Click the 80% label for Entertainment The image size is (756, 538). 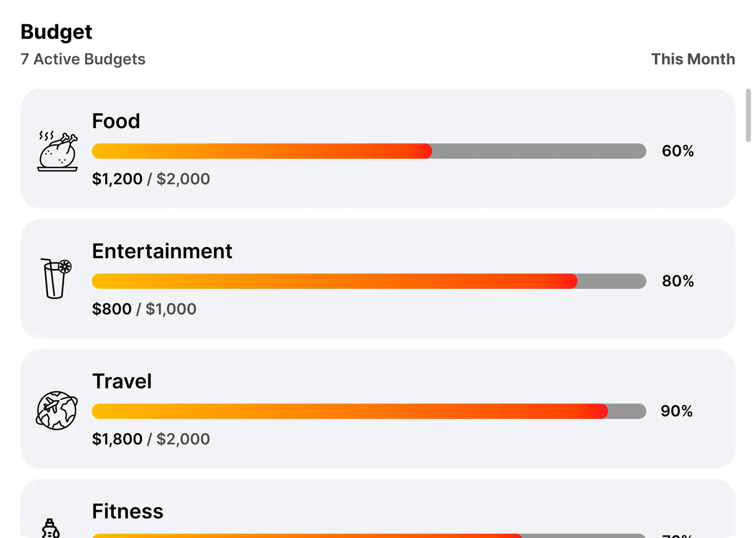click(677, 281)
